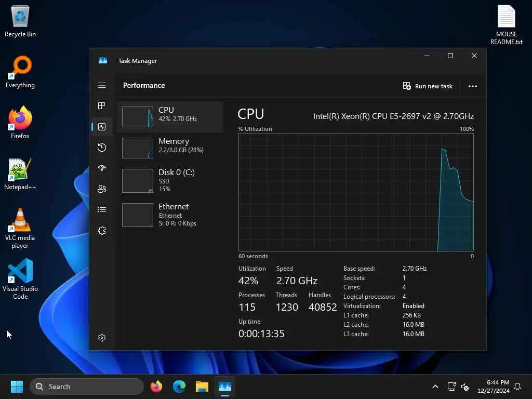Screen dimensions: 532x399
Task: Open File Explorer from the taskbar
Action: 202,387
